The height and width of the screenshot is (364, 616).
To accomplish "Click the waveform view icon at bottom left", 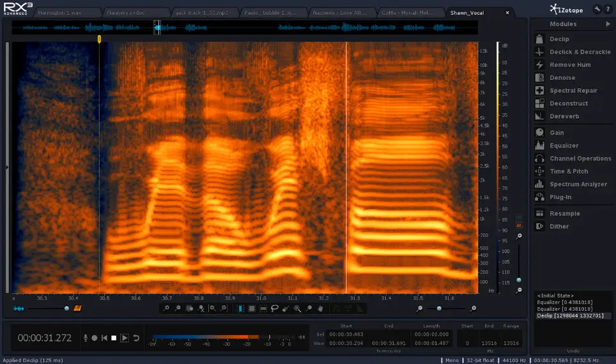I will tap(19, 308).
